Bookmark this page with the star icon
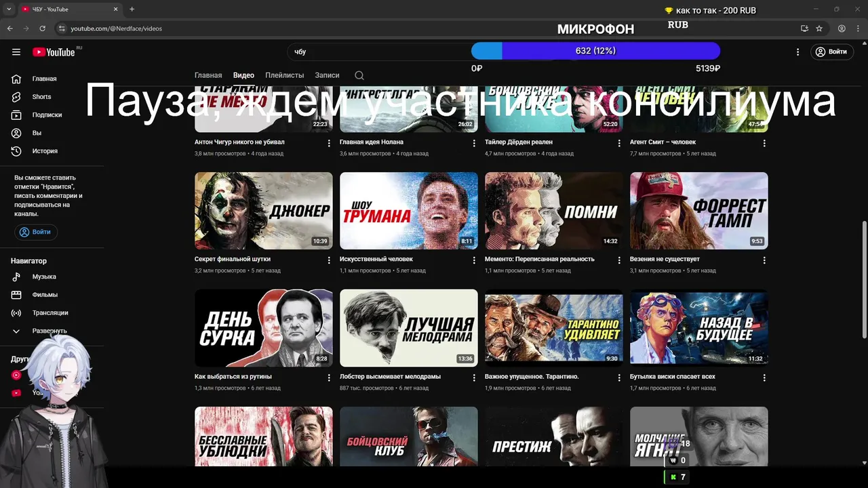The image size is (868, 488). click(819, 28)
